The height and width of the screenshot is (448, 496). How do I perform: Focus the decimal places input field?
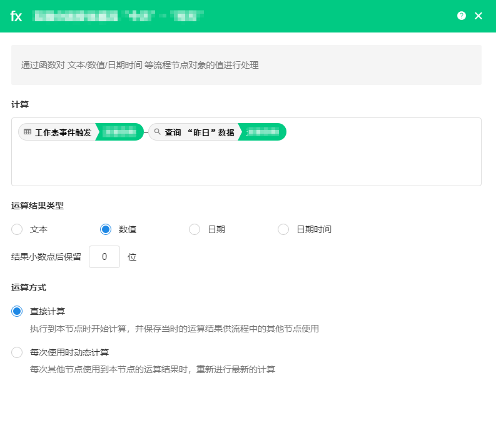(x=104, y=257)
